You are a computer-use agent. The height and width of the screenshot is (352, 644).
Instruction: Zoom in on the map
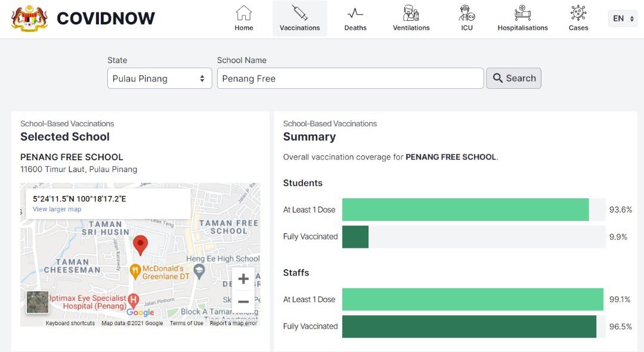243,279
